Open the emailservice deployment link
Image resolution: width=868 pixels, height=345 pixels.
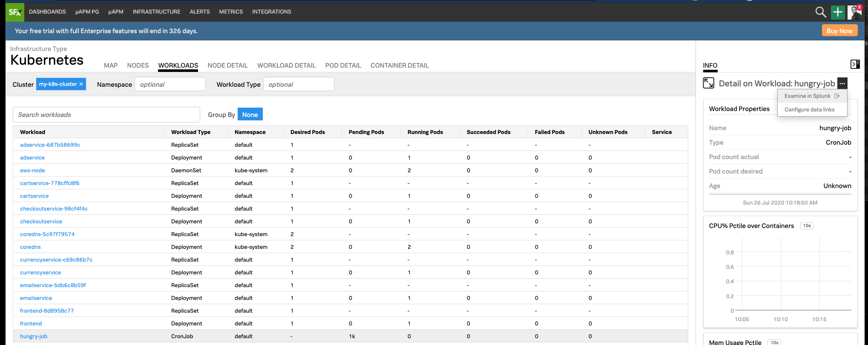(36, 298)
